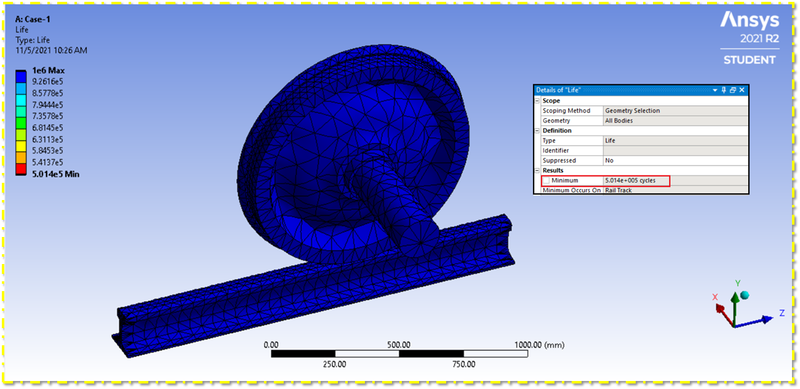The image size is (800, 389).
Task: Pin the Details of "Life" panel
Action: tap(724, 90)
